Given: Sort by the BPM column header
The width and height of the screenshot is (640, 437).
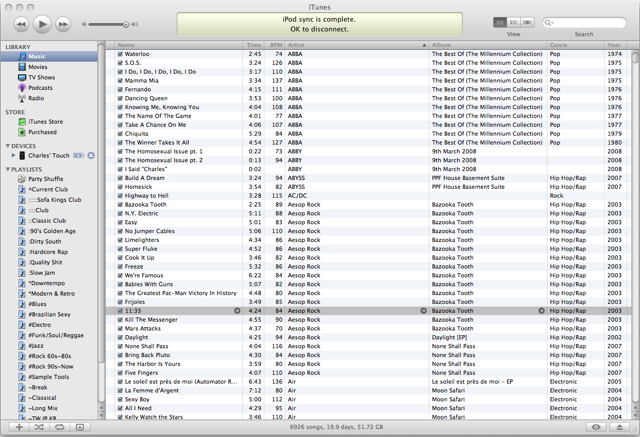Looking at the screenshot, I should 274,45.
